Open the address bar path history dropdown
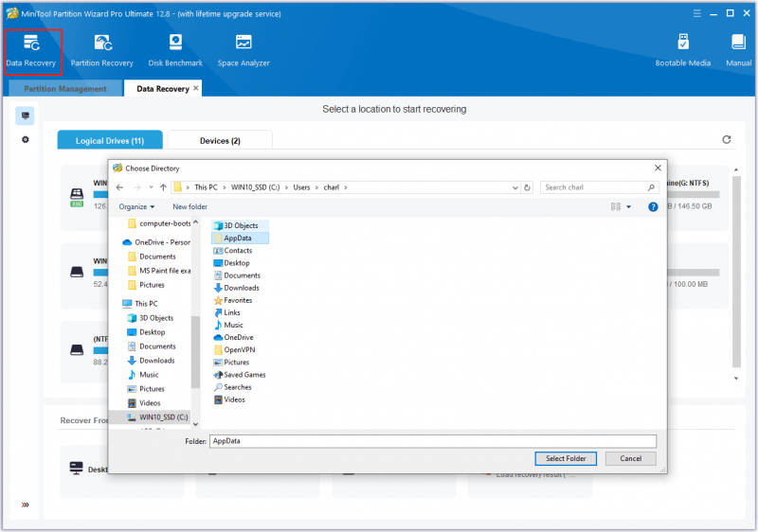 coord(514,187)
